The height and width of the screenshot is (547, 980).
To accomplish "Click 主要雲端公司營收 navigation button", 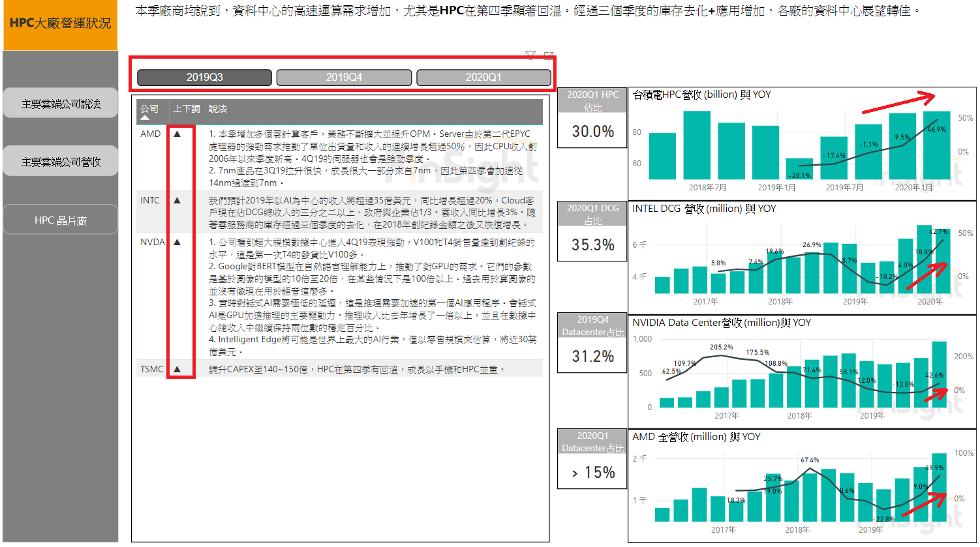I will [61, 162].
